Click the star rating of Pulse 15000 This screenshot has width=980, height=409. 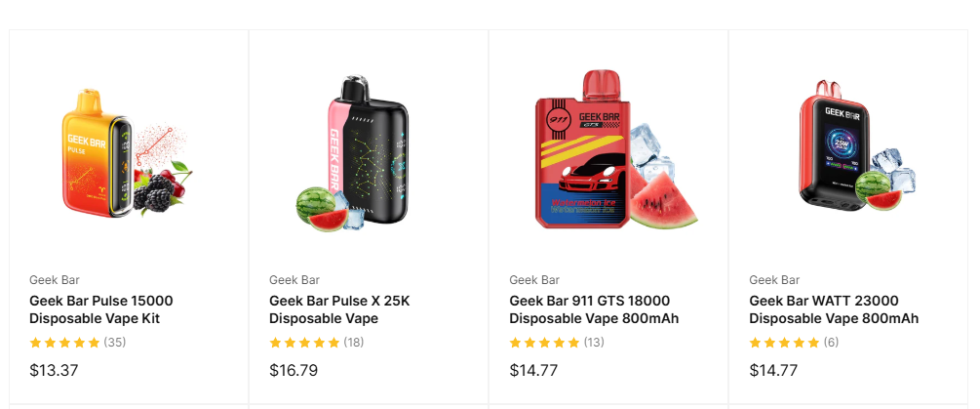[64, 342]
